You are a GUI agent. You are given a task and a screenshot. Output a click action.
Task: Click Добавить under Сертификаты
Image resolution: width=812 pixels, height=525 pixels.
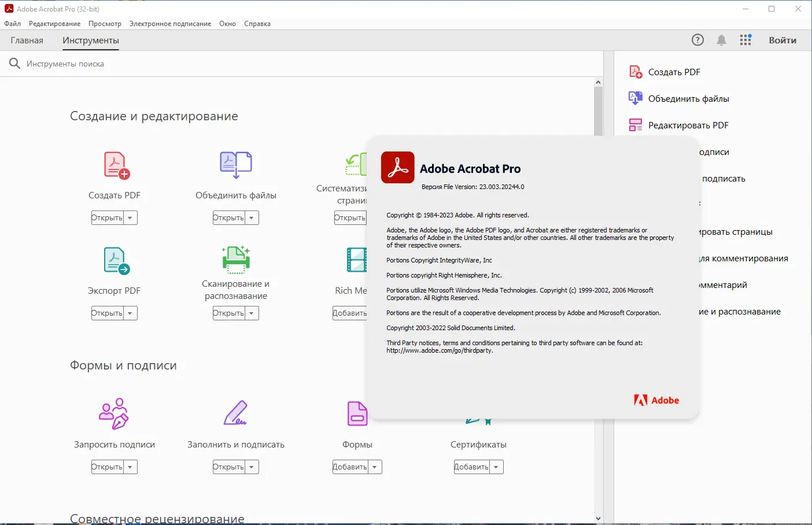click(x=472, y=467)
